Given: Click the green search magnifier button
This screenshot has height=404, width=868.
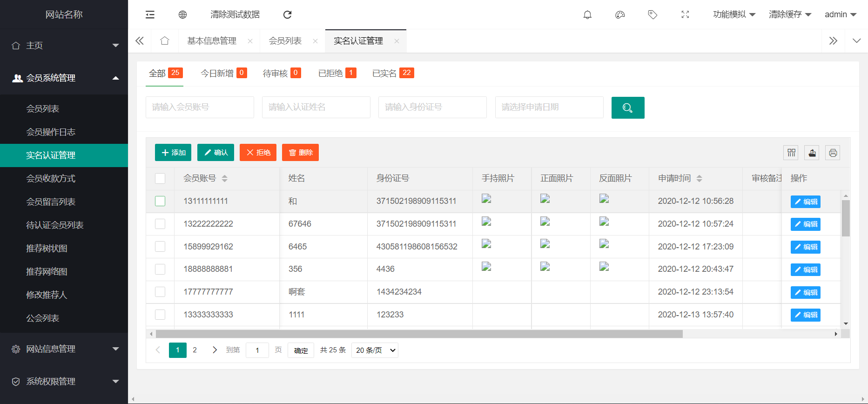Looking at the screenshot, I should (x=628, y=108).
